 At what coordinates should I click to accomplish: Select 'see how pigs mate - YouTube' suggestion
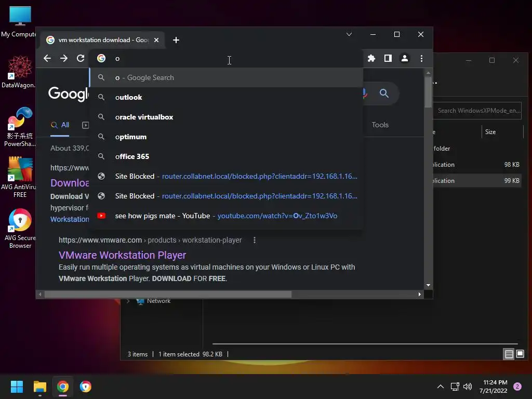(x=227, y=216)
